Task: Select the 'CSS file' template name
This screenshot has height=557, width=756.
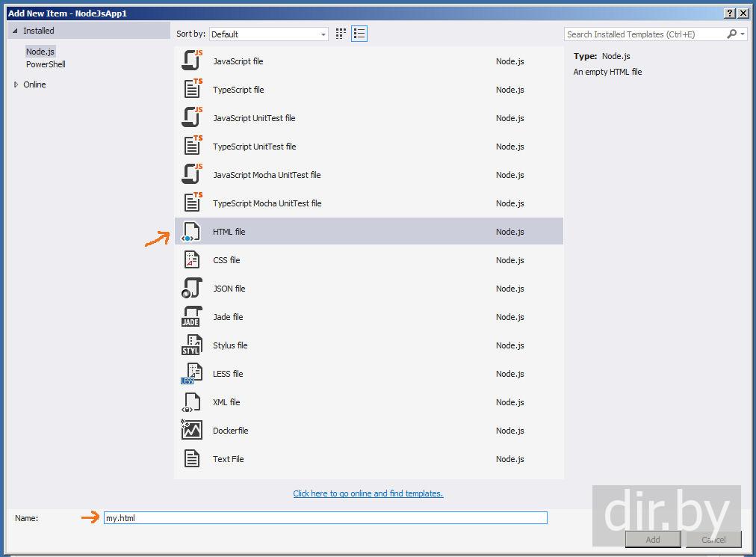Action: tap(226, 260)
